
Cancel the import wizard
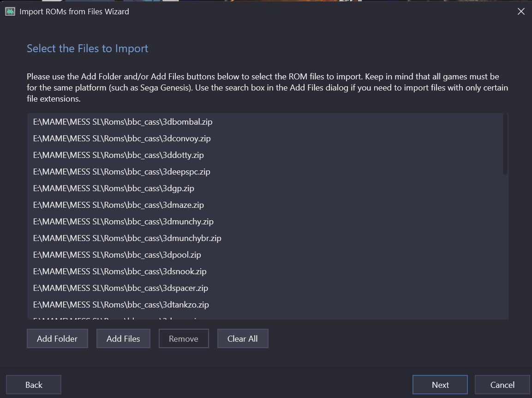coord(502,385)
